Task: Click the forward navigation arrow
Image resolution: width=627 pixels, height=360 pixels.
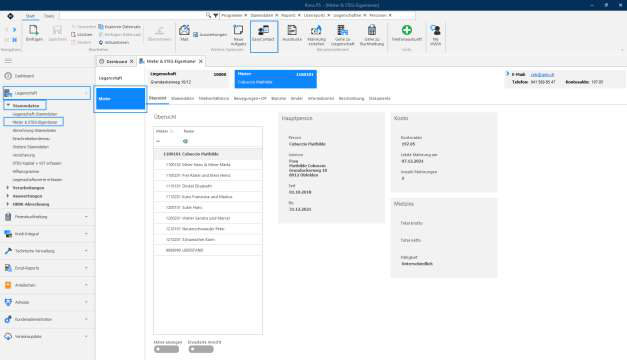Action: coord(14,30)
